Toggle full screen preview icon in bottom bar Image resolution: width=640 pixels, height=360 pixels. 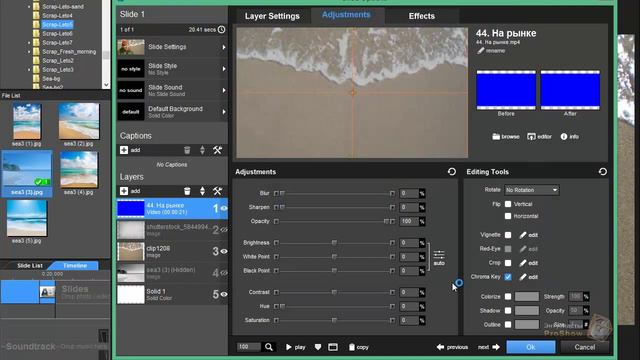(333, 347)
